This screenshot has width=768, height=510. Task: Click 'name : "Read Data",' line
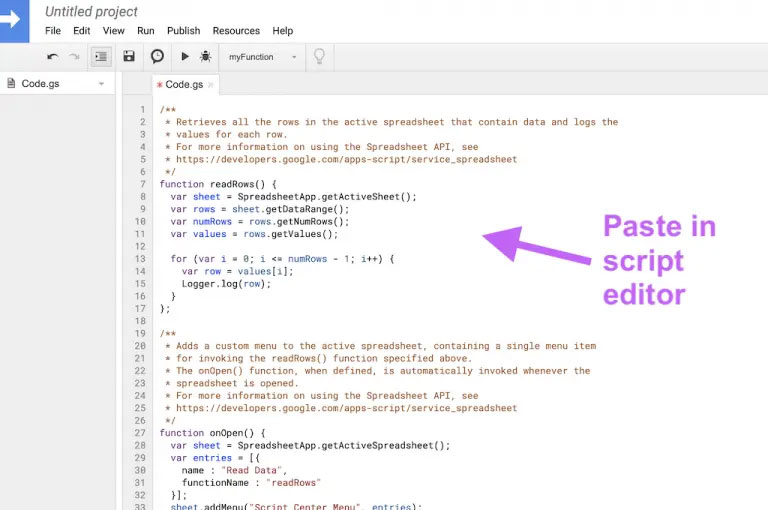pyautogui.click(x=234, y=470)
